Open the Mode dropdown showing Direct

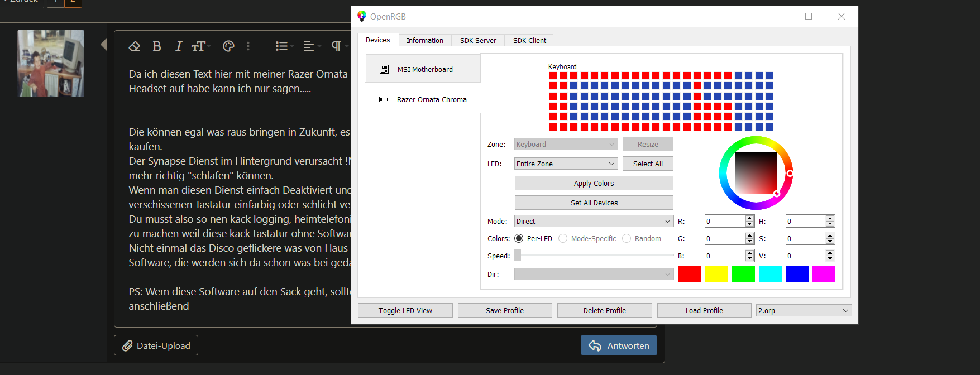pos(594,221)
